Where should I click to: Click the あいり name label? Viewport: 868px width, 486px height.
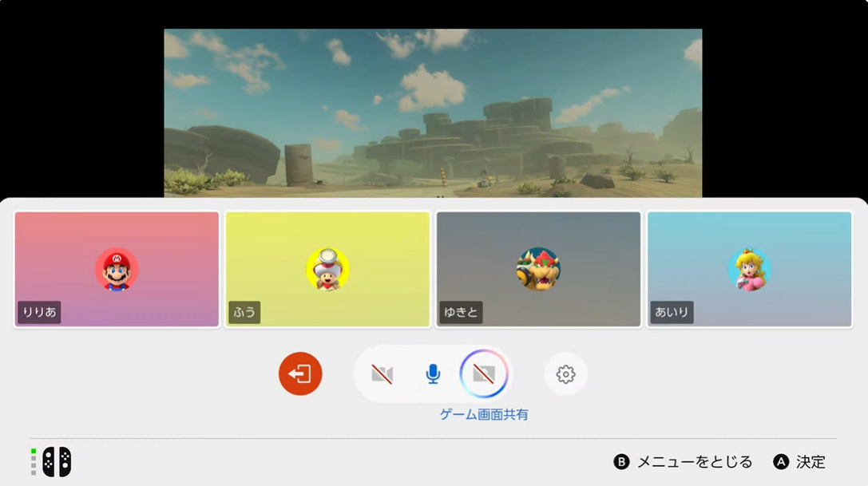(x=672, y=312)
